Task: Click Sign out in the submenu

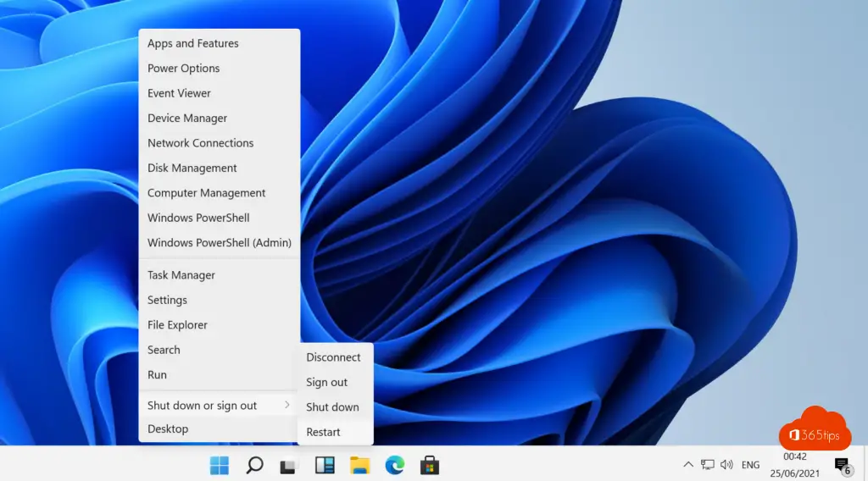Action: pos(327,383)
